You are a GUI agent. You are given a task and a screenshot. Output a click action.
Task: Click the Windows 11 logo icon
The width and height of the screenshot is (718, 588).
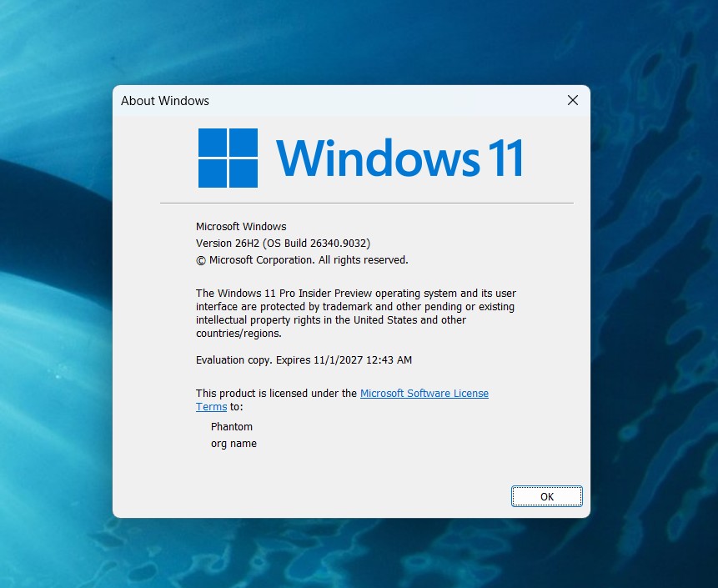pos(228,158)
